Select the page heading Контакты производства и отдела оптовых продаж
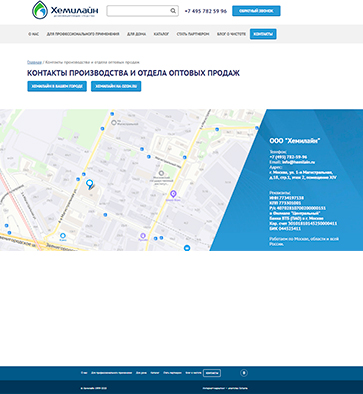Screen dimensions: 363x394 click(x=133, y=73)
